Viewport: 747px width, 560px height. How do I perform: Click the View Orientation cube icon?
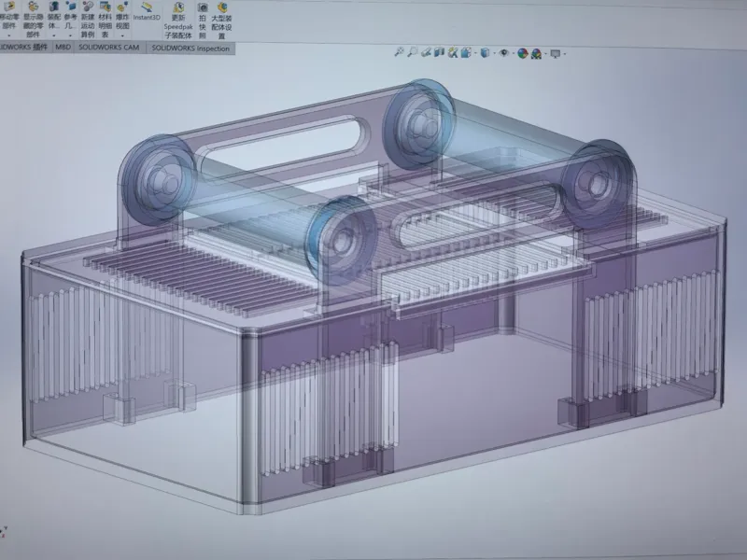[466, 52]
